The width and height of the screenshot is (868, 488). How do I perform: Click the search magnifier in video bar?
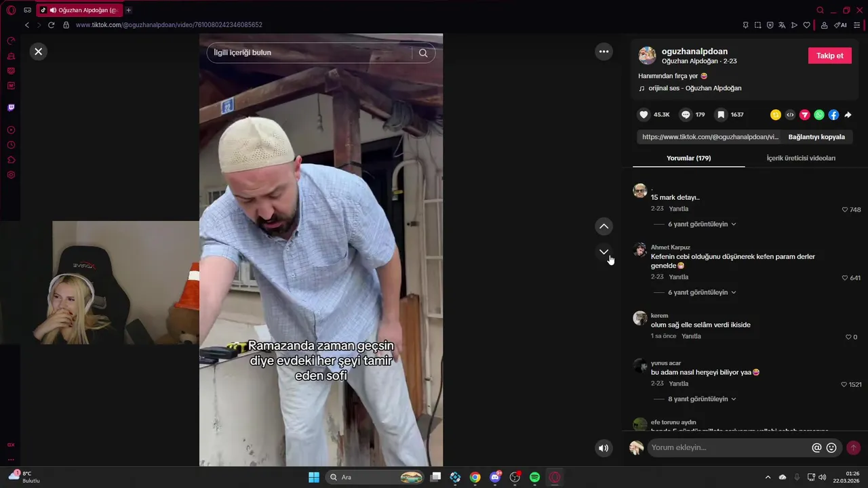(423, 53)
